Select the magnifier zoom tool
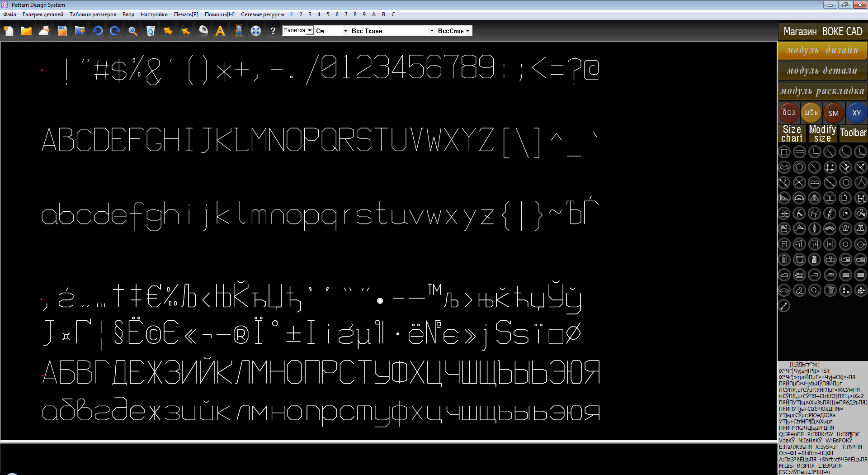The height and width of the screenshot is (475, 868). point(132,31)
